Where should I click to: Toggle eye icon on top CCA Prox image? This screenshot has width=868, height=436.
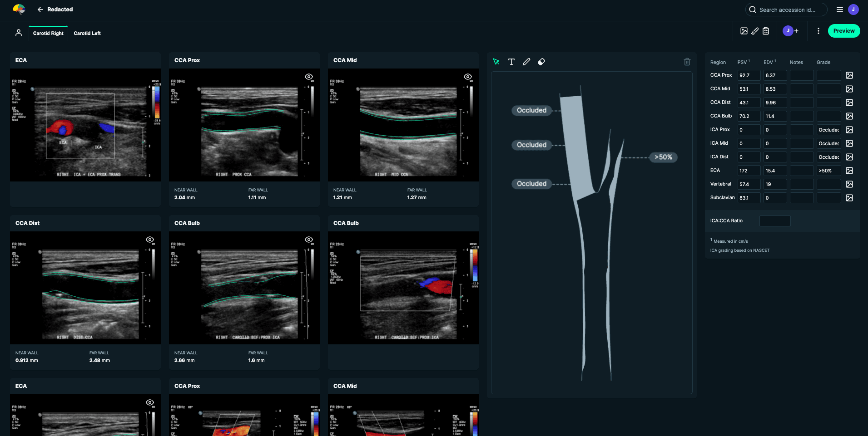click(x=308, y=77)
